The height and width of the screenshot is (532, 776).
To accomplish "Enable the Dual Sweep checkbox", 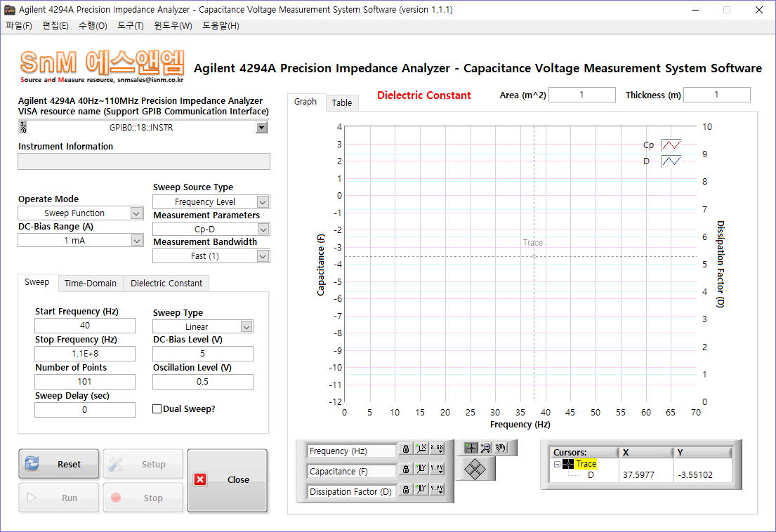I will coord(157,409).
